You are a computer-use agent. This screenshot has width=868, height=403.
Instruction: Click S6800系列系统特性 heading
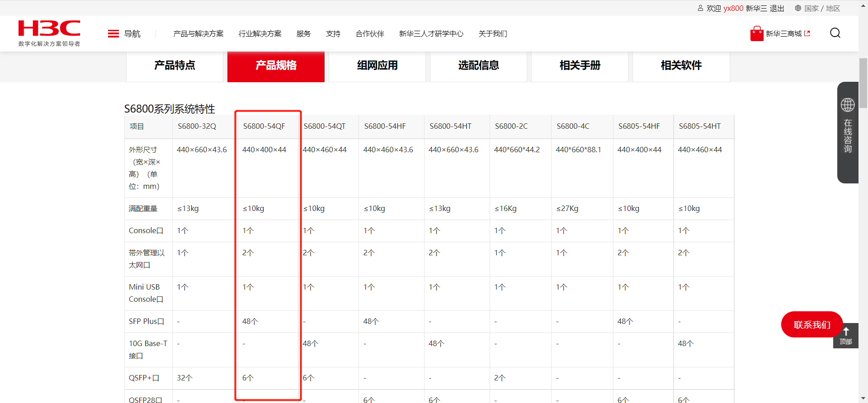(x=170, y=109)
